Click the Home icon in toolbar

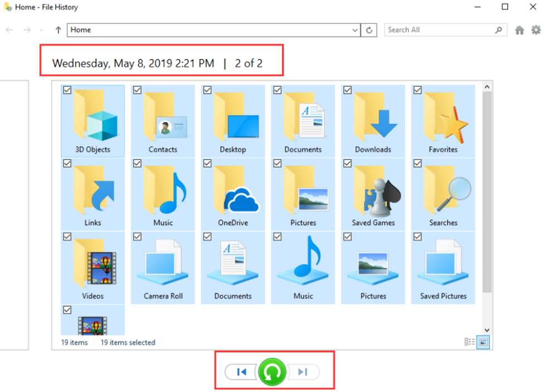520,30
